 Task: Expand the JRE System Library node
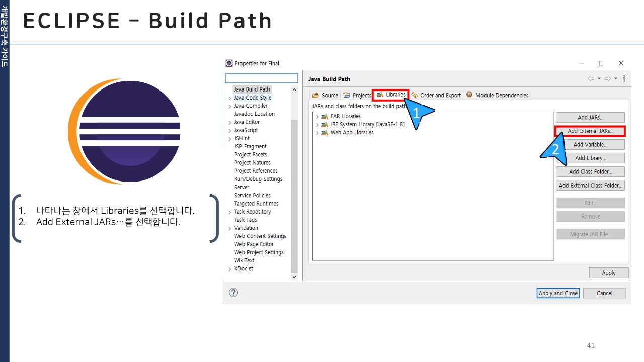[x=317, y=125]
